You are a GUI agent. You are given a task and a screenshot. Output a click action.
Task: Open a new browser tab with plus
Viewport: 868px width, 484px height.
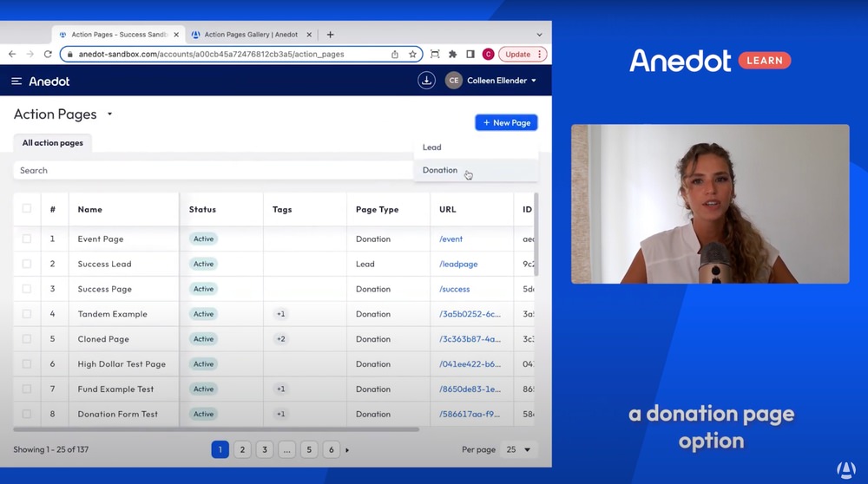(x=331, y=35)
